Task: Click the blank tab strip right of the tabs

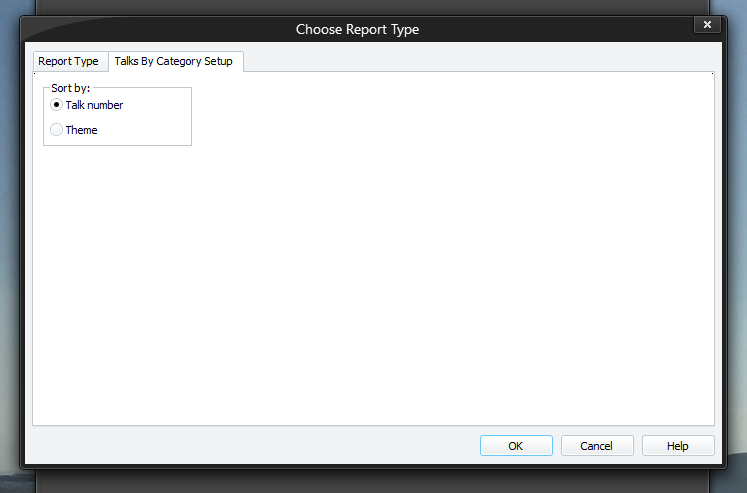Action: 480,61
